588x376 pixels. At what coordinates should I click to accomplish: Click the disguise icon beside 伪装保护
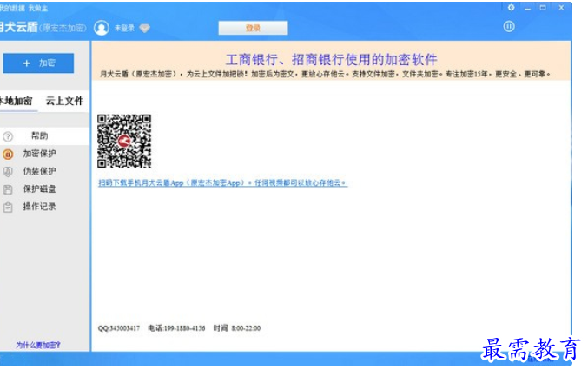8,172
